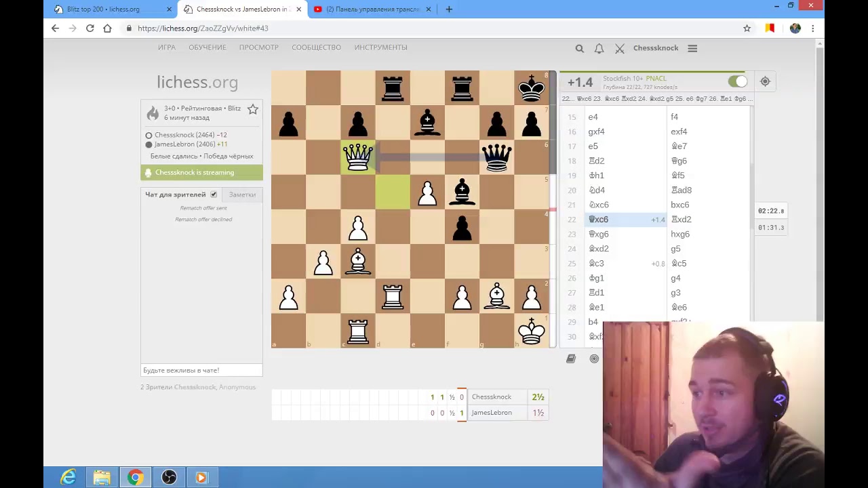Bookmark this page in Chrome
The image size is (868, 488).
[747, 28]
